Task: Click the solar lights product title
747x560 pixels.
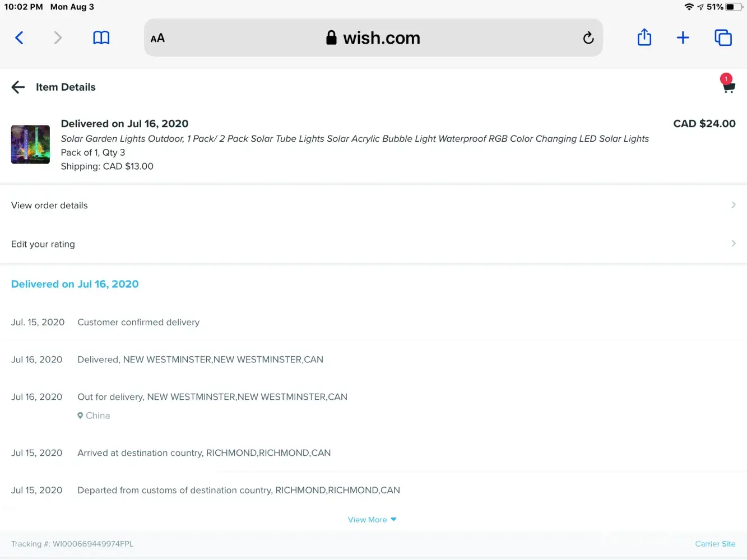Action: (x=354, y=139)
